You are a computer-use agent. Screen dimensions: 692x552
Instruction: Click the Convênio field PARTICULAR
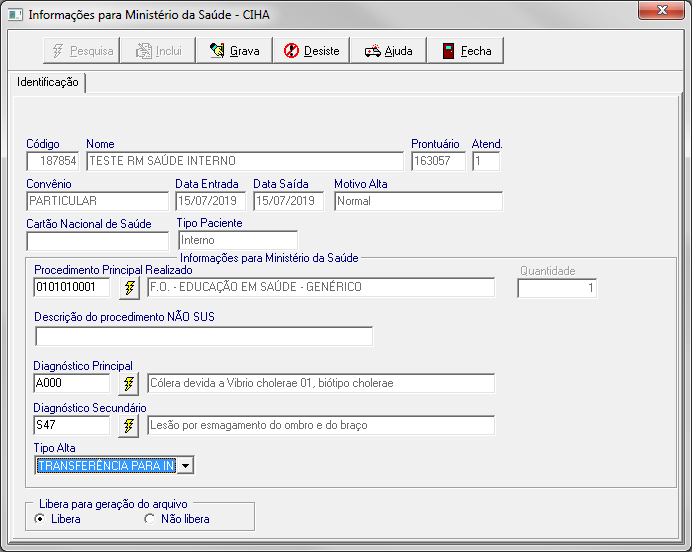pos(98,201)
